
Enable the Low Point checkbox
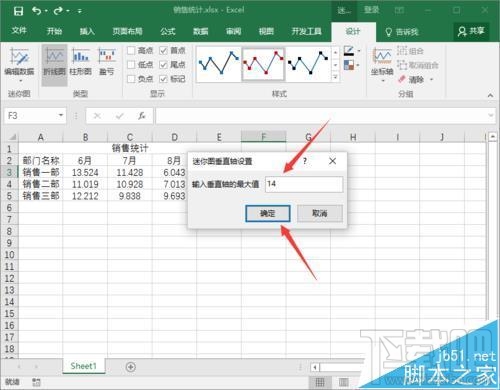pyautogui.click(x=131, y=65)
